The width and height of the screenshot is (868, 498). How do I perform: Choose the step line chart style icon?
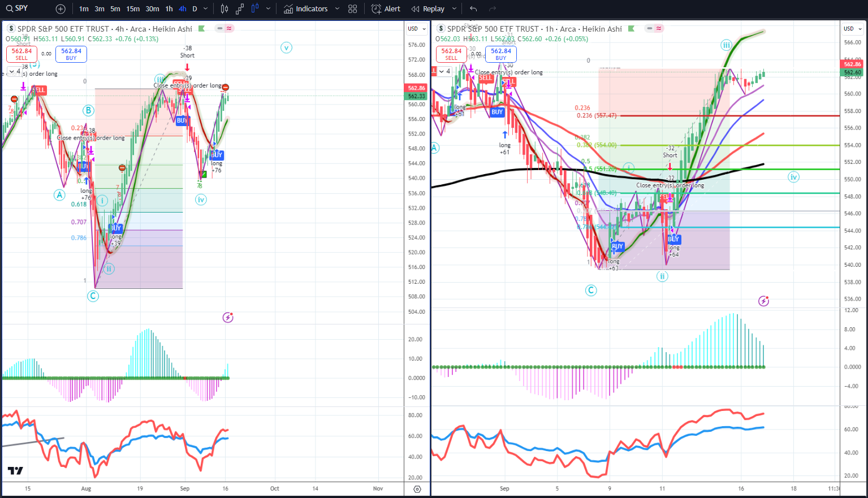click(240, 9)
